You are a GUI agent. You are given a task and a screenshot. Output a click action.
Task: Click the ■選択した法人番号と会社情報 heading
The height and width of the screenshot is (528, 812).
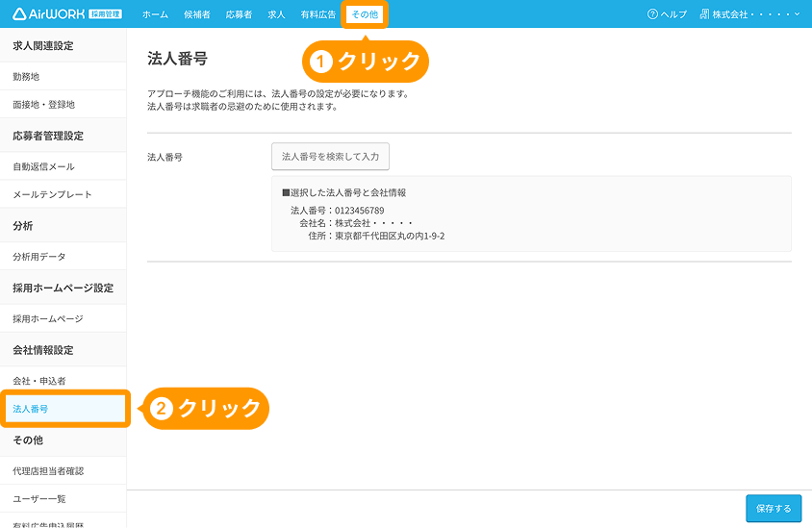click(x=343, y=192)
